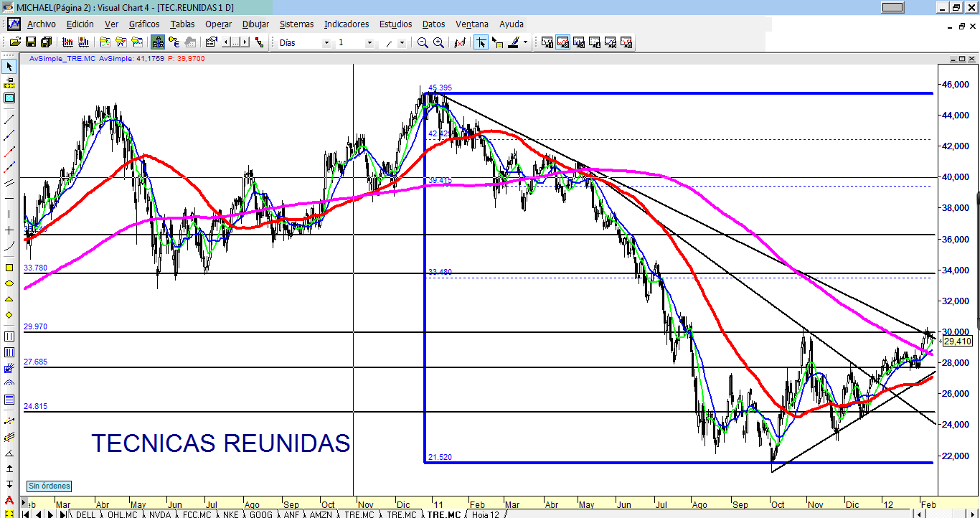Open the pen color picker dropdown

pyautogui.click(x=525, y=42)
